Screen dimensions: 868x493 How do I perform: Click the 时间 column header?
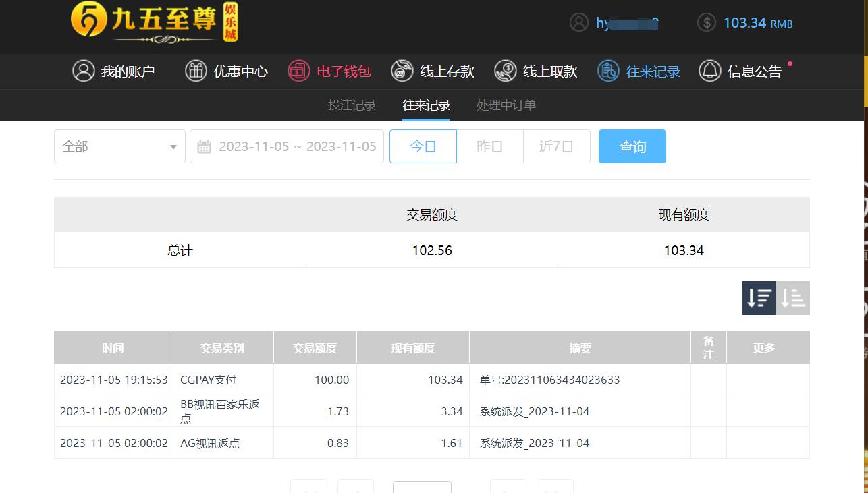pyautogui.click(x=113, y=348)
